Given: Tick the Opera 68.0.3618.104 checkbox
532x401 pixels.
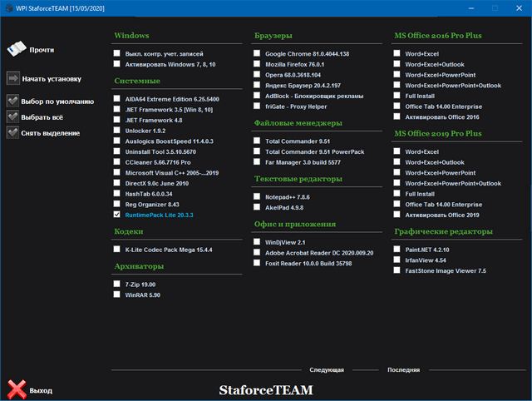Looking at the screenshot, I should point(257,74).
